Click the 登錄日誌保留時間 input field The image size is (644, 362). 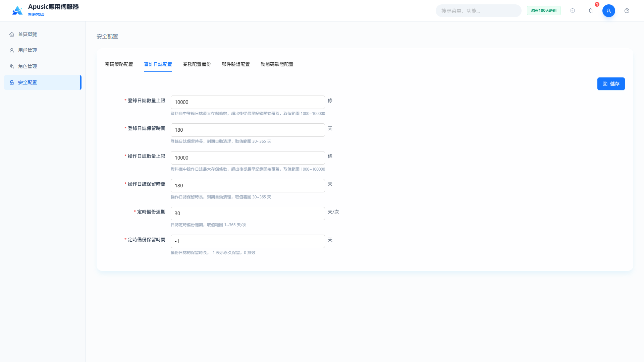pyautogui.click(x=248, y=130)
